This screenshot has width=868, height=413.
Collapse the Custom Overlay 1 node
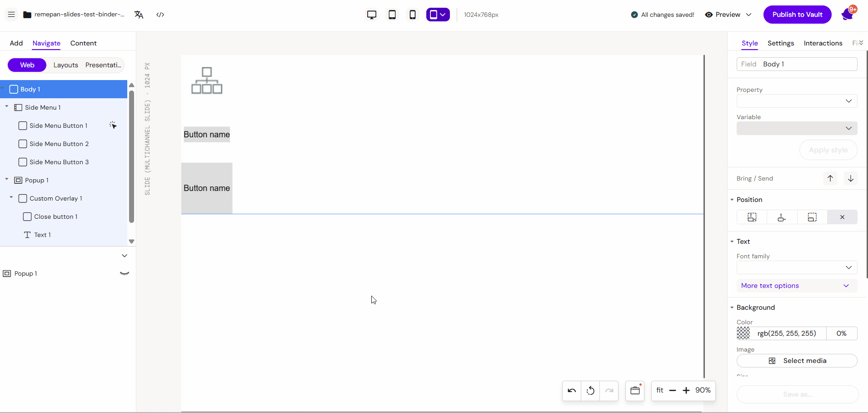point(11,197)
